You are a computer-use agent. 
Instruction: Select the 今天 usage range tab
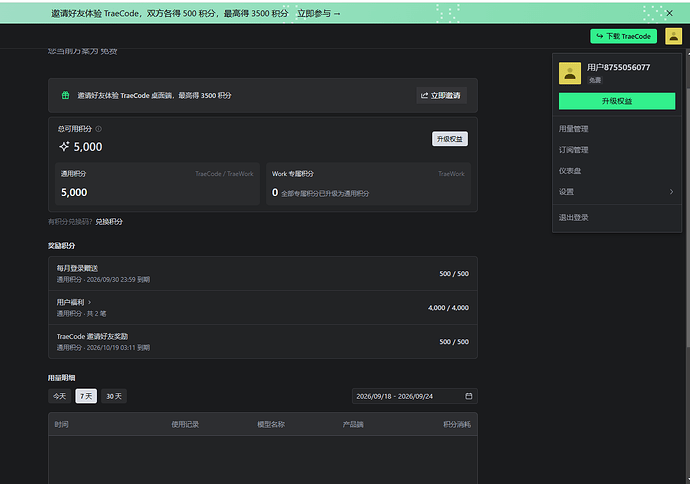(59, 396)
